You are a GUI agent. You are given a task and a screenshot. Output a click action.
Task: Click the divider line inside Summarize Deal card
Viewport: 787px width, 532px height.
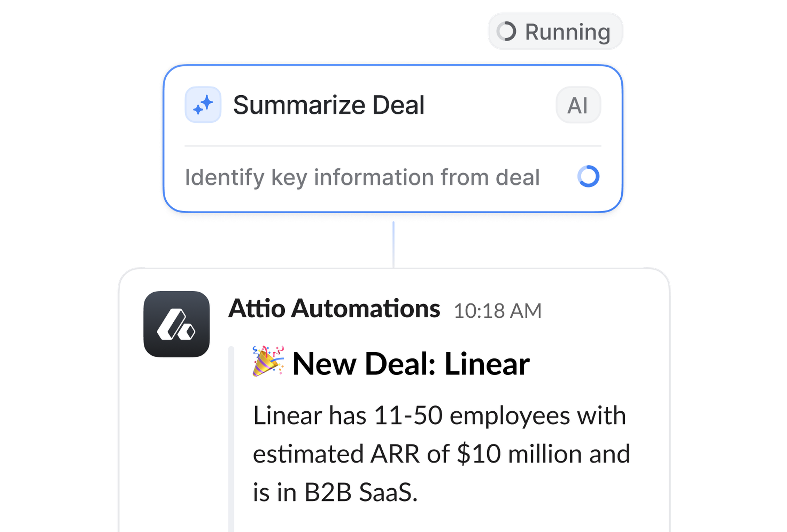click(x=393, y=146)
